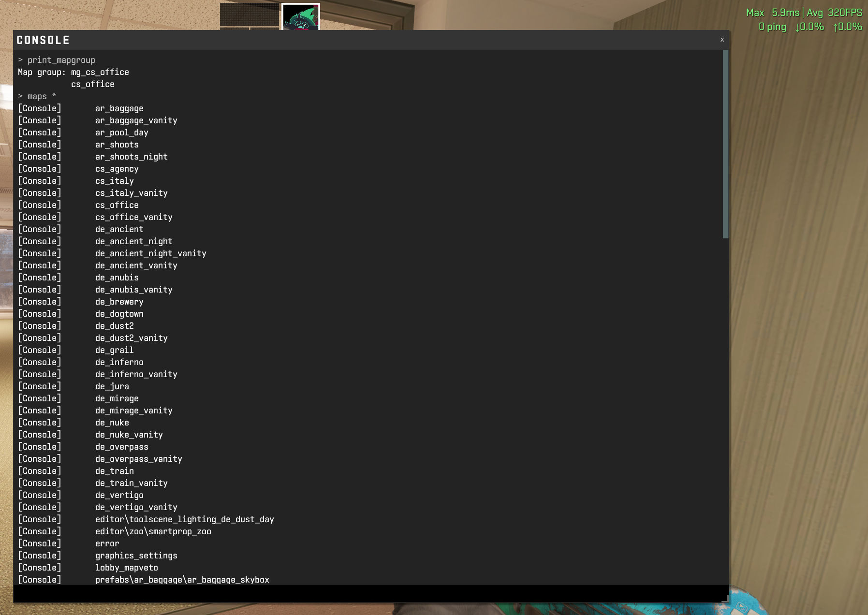
Task: Click the ping readout in the HUD
Action: [x=772, y=27]
